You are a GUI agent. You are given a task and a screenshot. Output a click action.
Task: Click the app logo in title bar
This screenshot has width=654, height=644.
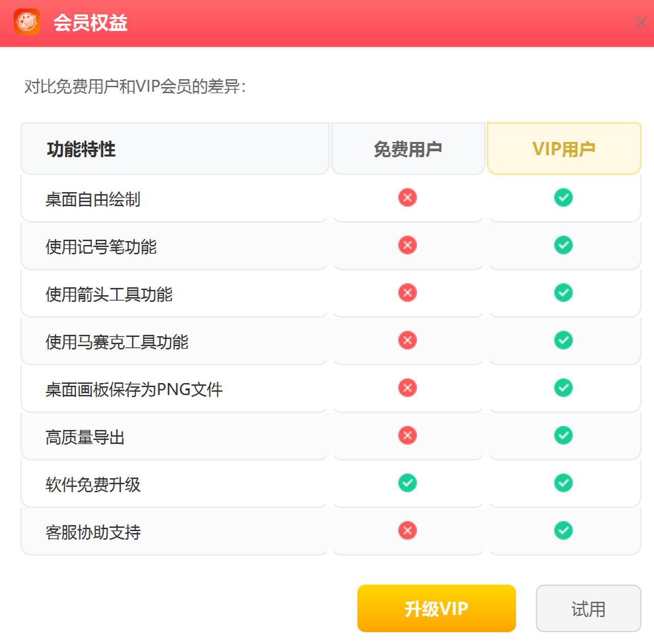[27, 22]
